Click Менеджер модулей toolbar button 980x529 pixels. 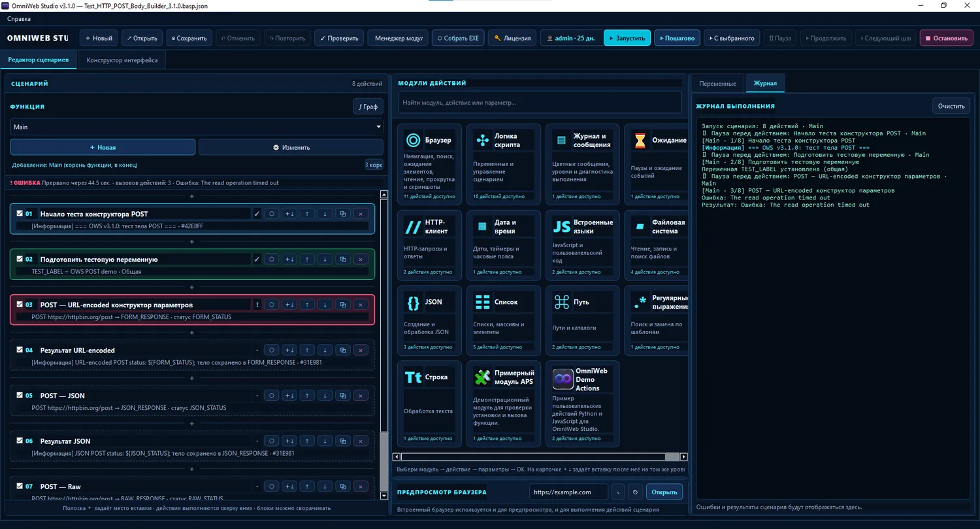pyautogui.click(x=398, y=38)
